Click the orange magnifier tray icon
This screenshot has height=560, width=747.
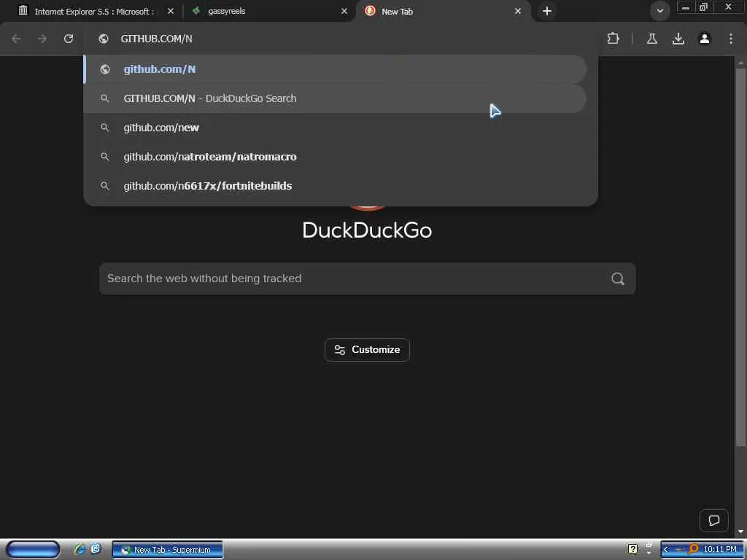(694, 550)
